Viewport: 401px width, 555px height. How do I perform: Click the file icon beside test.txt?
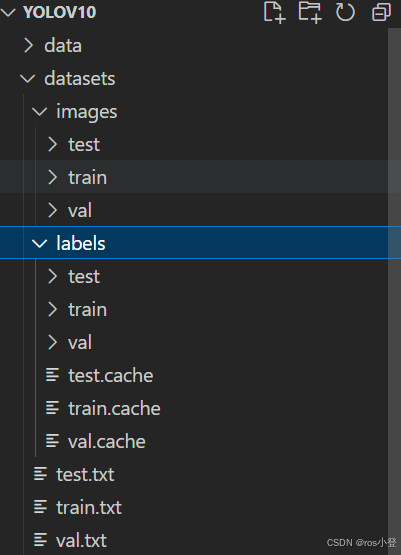(40, 474)
